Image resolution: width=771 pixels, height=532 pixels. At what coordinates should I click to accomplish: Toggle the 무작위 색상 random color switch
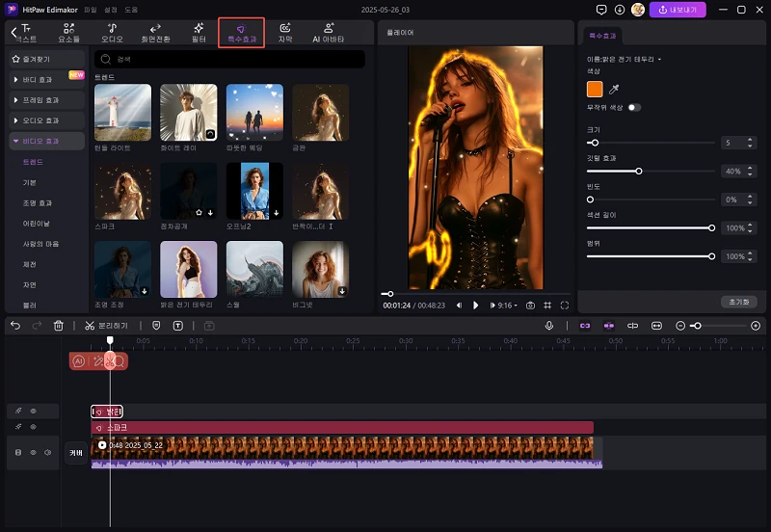[x=634, y=107]
